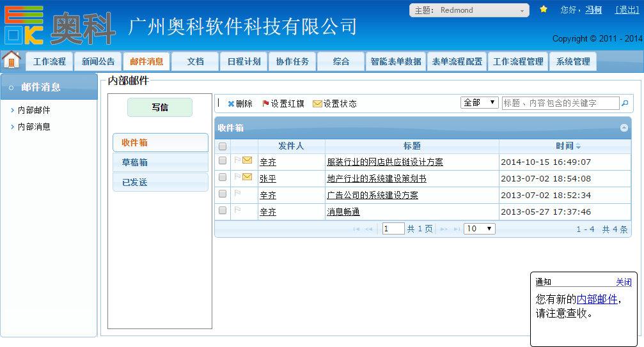Switch to the 工作流程 tab
This screenshot has height=347, width=644.
(49, 62)
